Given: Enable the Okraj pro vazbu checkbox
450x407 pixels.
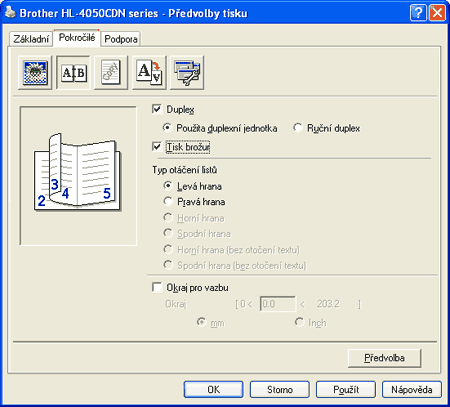Looking at the screenshot, I should (157, 287).
